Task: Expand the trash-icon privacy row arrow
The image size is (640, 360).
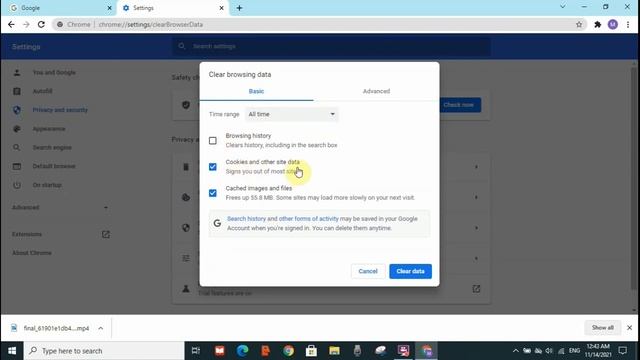Action: (x=476, y=167)
